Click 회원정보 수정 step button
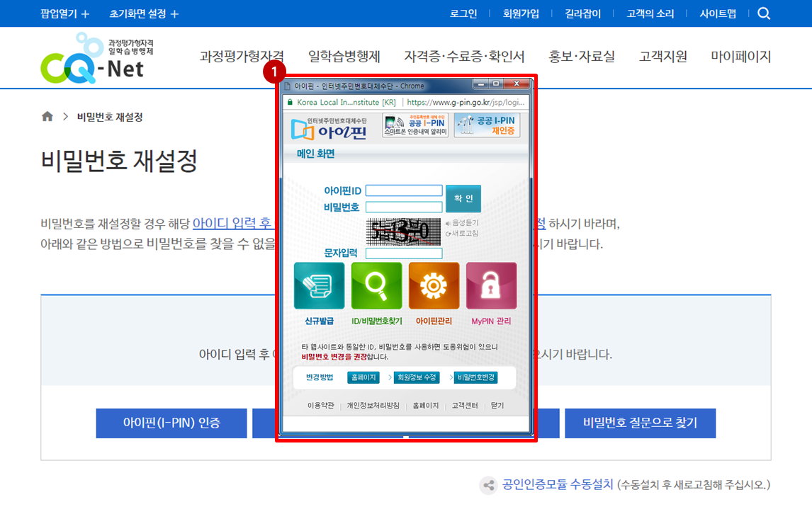812x514 pixels. coord(417,377)
